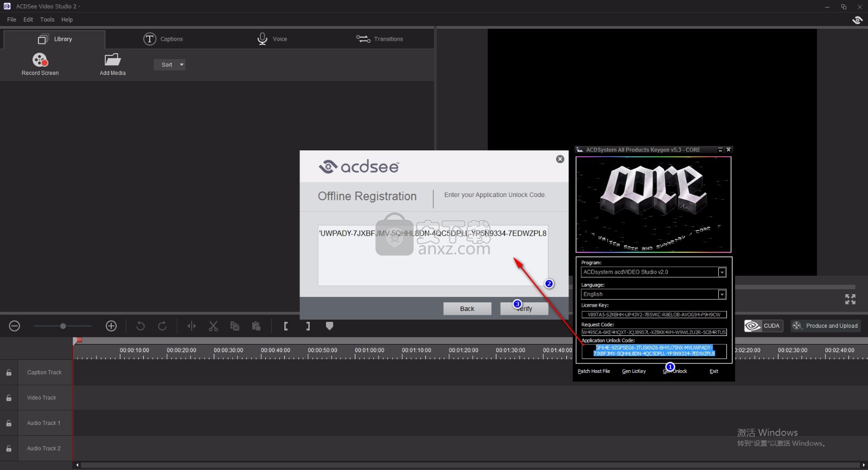
Task: Click Gen LicKey in Keygen window
Action: click(634, 371)
